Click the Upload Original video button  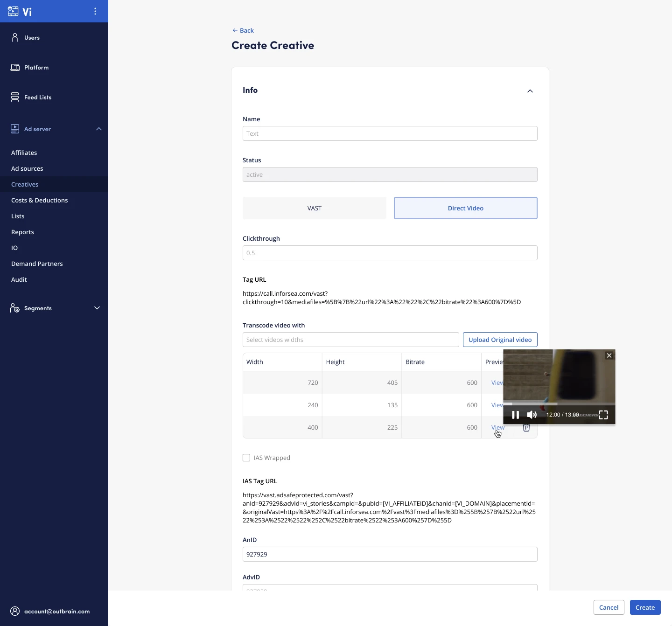pyautogui.click(x=500, y=340)
